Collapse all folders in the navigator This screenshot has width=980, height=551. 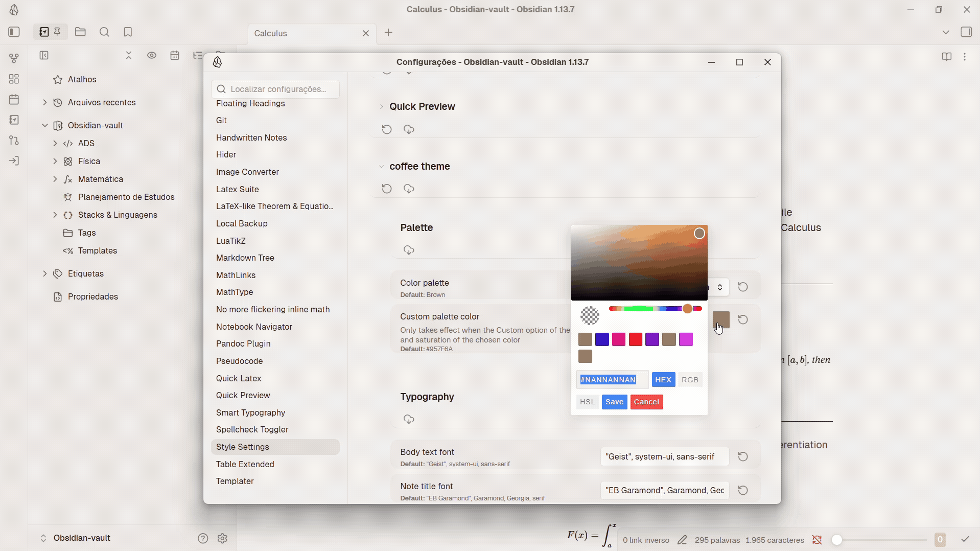coord(129,55)
